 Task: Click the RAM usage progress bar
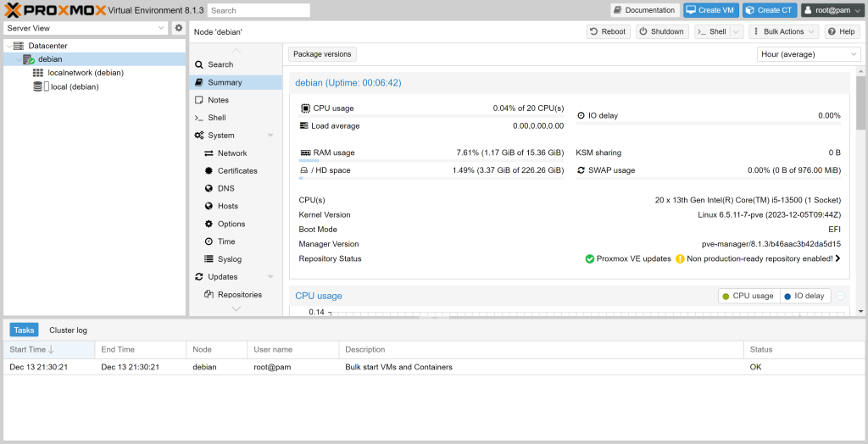(431, 160)
